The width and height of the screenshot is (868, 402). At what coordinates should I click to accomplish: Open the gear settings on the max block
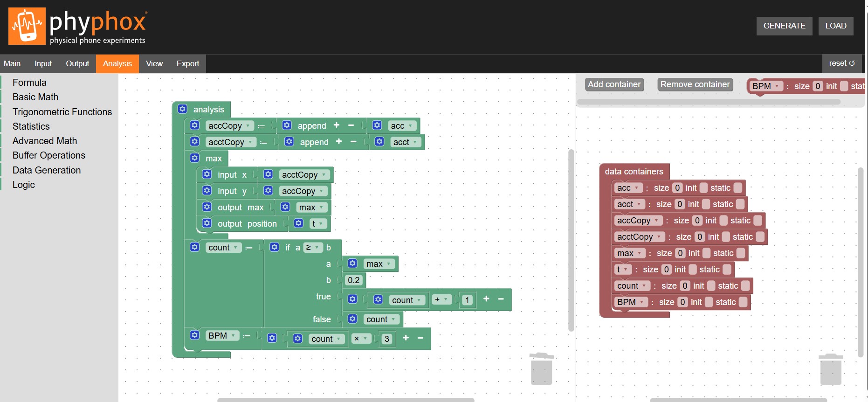(x=195, y=158)
